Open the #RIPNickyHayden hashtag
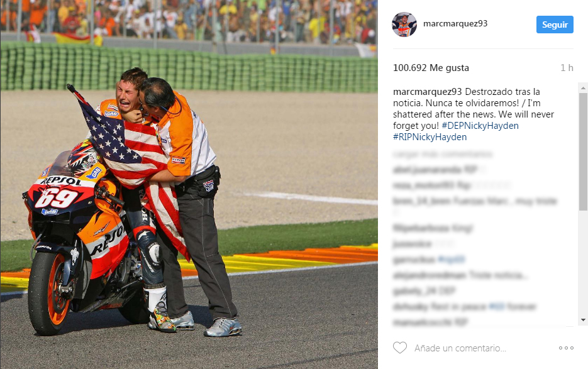588x369 pixels. tap(430, 137)
